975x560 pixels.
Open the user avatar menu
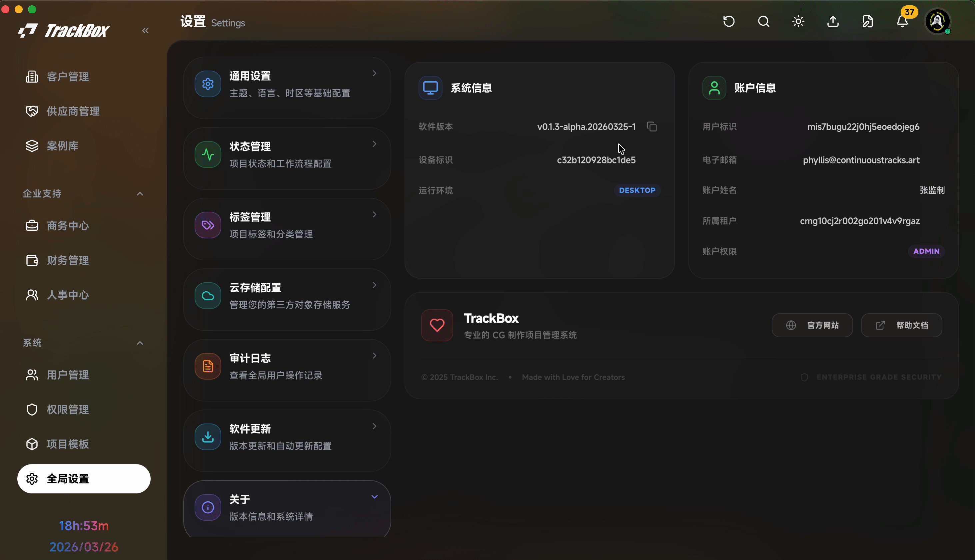(937, 22)
